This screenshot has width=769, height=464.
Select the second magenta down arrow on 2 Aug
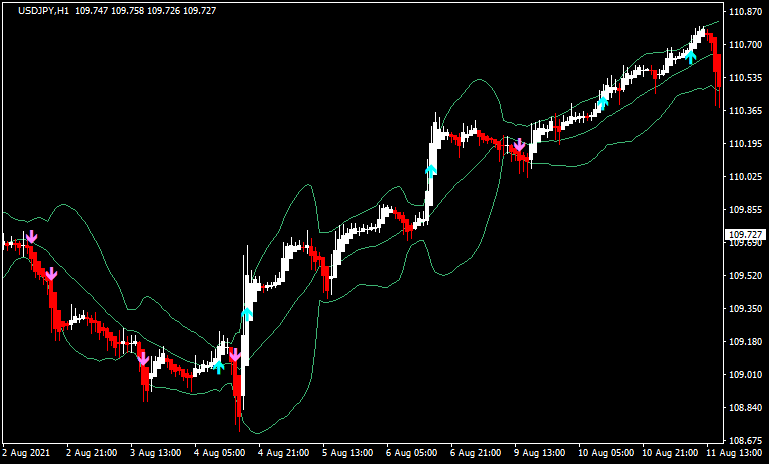52,273
